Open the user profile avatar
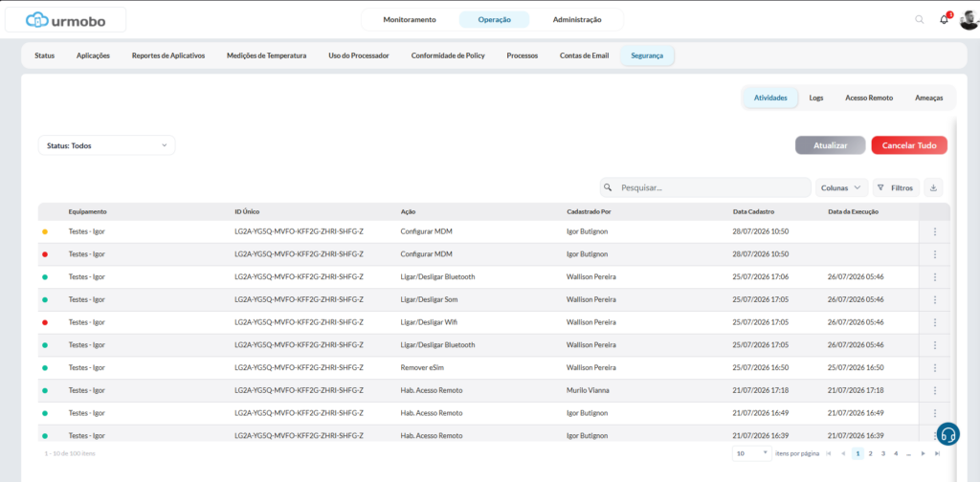Image resolution: width=980 pixels, height=482 pixels. tap(969, 20)
